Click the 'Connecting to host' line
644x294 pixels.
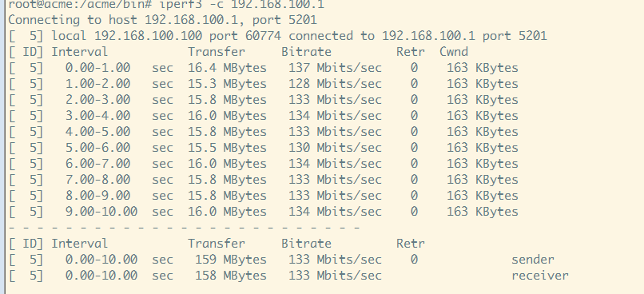click(163, 20)
